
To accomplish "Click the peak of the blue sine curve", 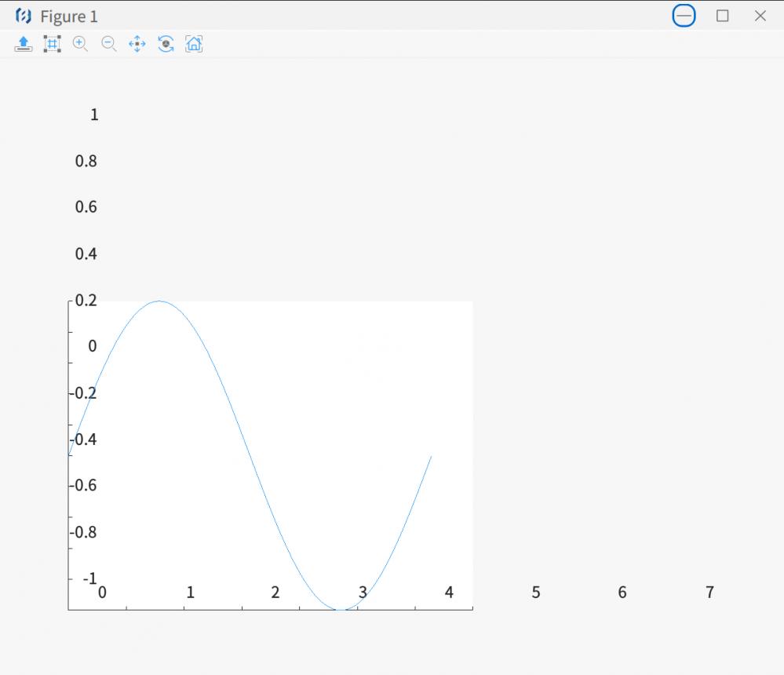I will click(160, 301).
